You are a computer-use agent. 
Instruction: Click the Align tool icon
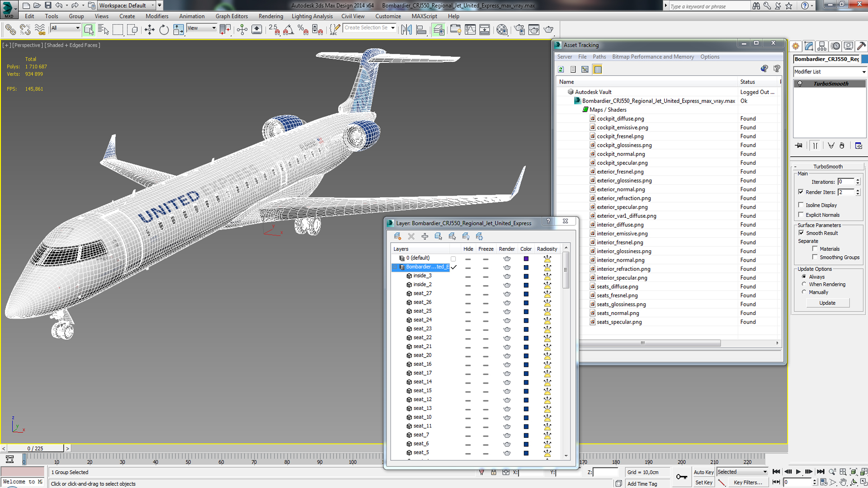coord(421,30)
